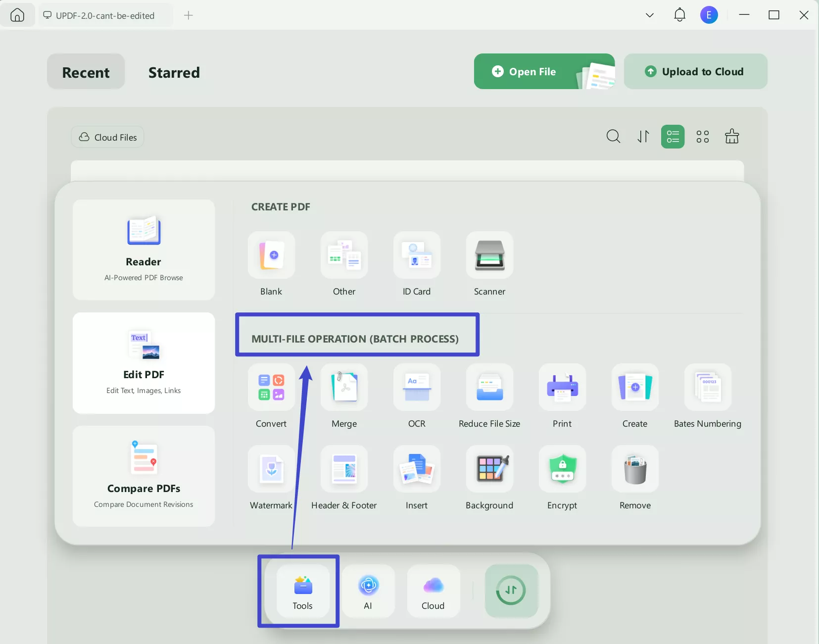Switch to grid view of files
The width and height of the screenshot is (819, 644).
pos(702,137)
